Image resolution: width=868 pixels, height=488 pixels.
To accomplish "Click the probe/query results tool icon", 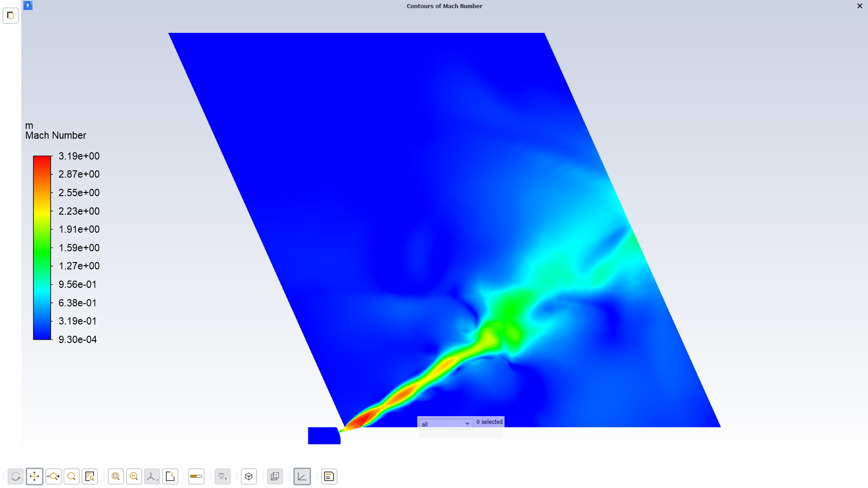I will 90,476.
